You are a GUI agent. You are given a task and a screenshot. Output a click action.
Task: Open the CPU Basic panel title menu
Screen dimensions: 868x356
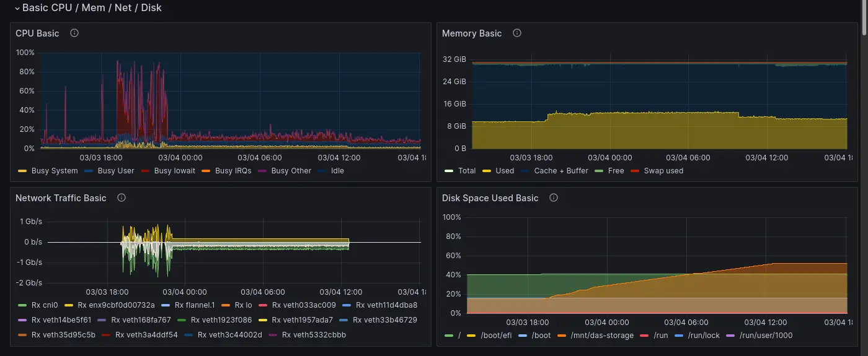click(37, 33)
